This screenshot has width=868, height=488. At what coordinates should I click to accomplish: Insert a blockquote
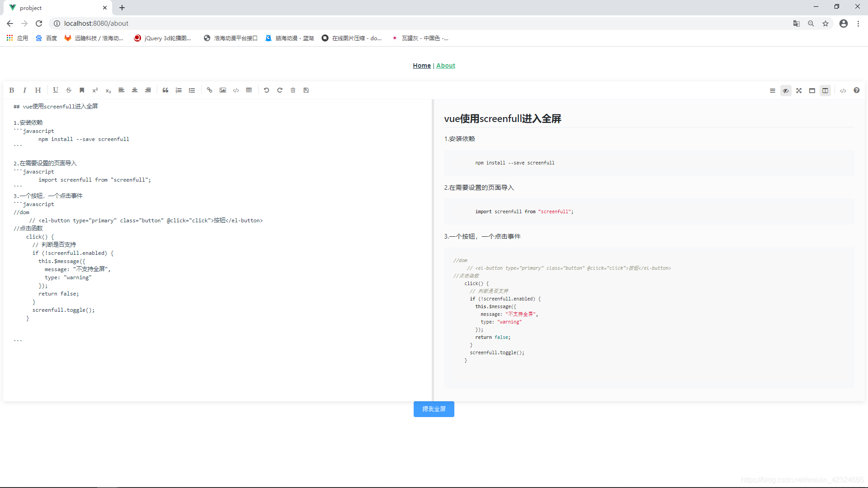[x=165, y=90]
